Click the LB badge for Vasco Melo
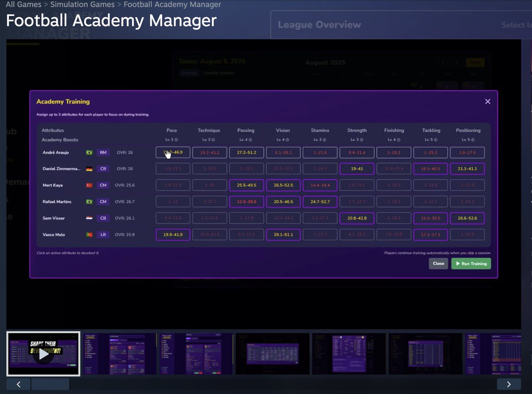This screenshot has width=532, height=394. click(103, 235)
